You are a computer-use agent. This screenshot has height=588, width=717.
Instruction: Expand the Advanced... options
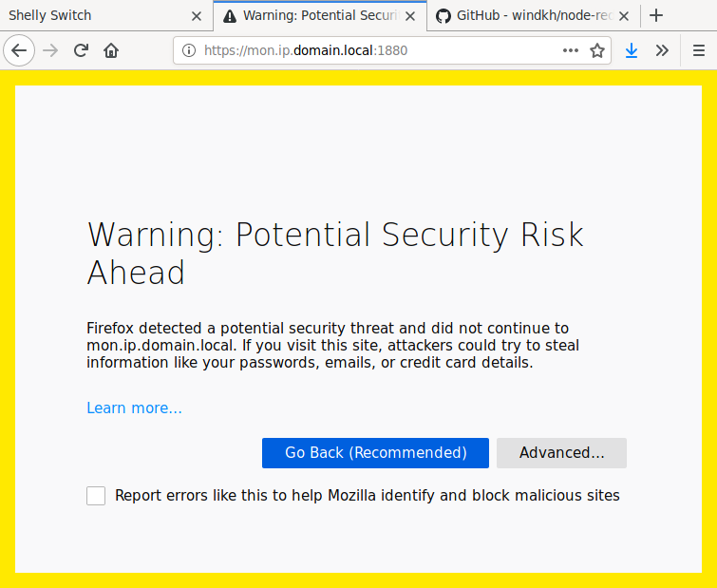click(561, 453)
